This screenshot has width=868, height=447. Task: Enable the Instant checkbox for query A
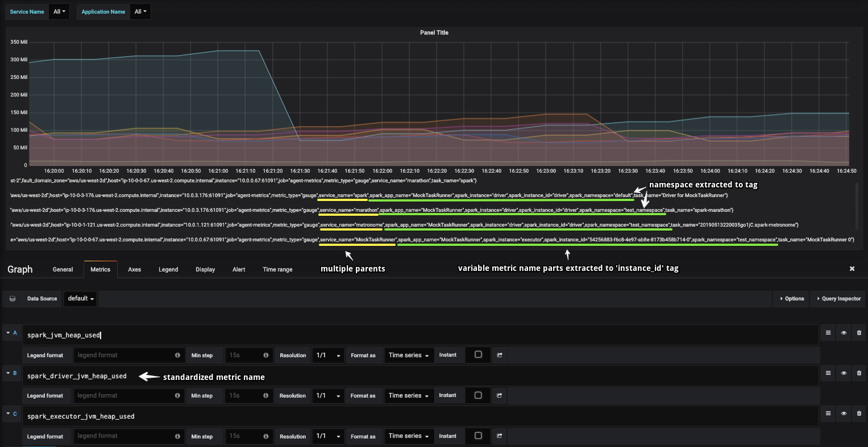pyautogui.click(x=478, y=354)
